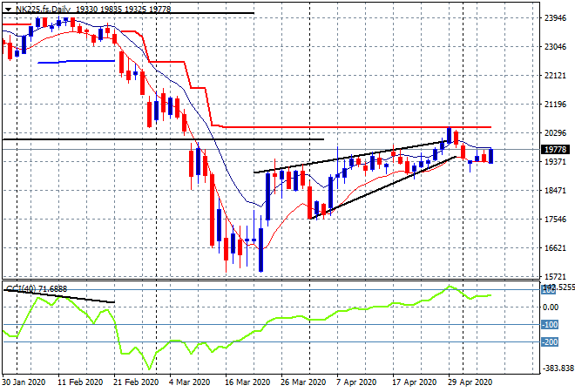Select the short blue horizontal line

point(77,61)
